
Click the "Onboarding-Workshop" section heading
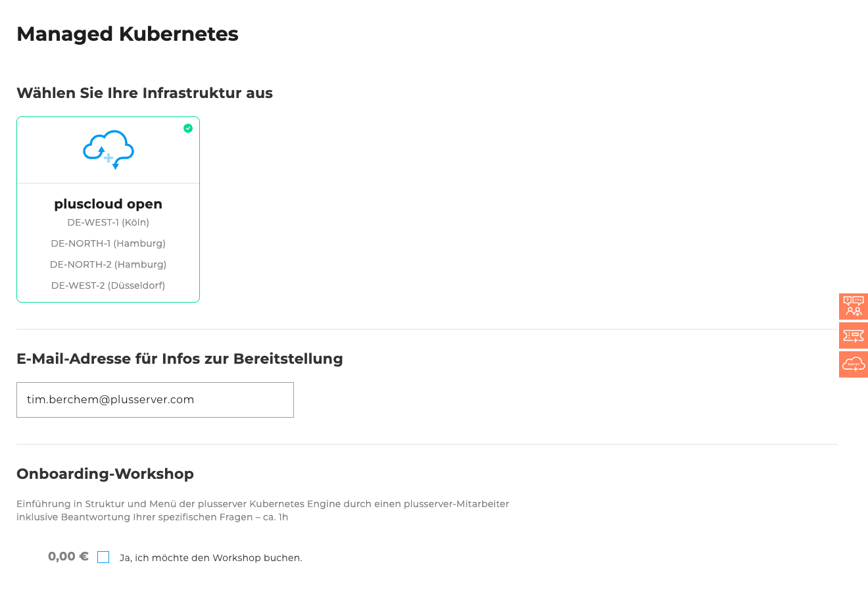(105, 474)
